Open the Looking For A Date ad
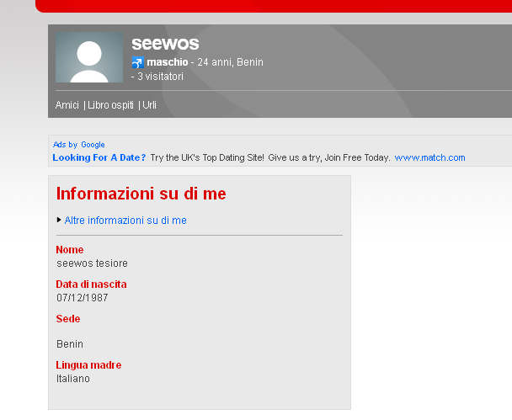 coord(99,157)
